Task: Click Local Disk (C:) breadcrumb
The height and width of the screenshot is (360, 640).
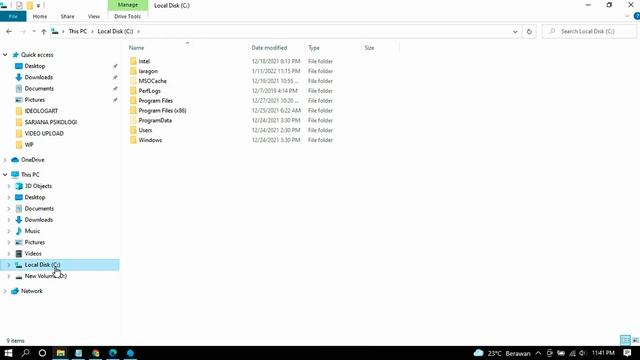Action: tap(116, 31)
